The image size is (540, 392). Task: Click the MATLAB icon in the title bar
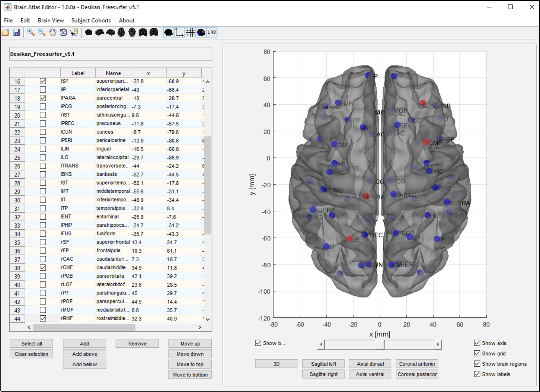tap(7, 7)
